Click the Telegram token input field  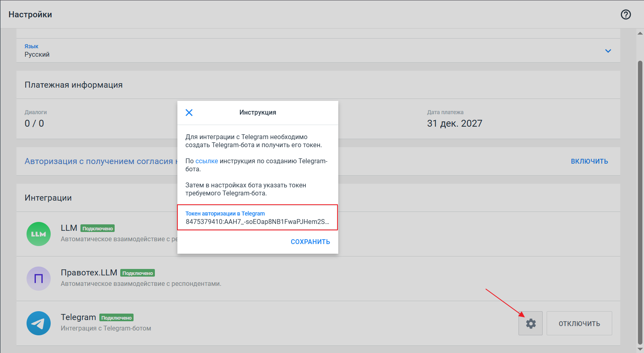[x=257, y=222]
